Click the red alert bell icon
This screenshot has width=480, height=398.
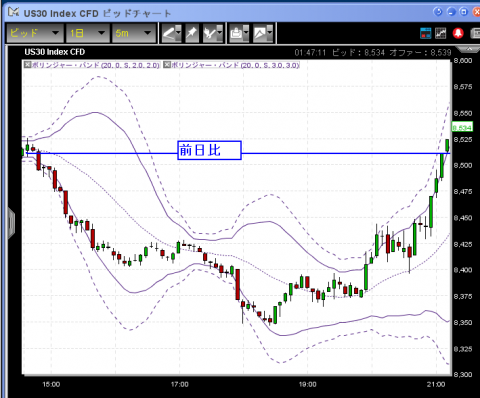pyautogui.click(x=458, y=33)
